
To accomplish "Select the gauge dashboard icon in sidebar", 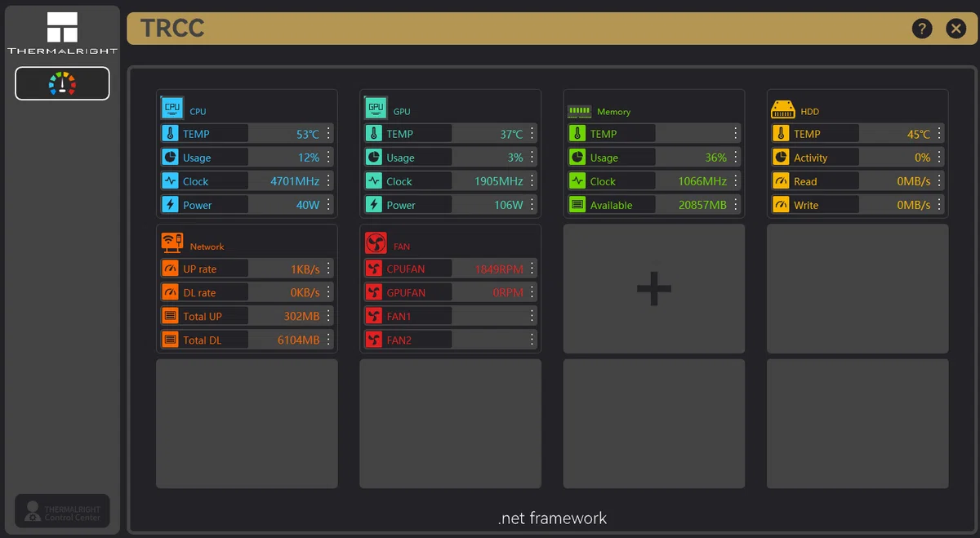I will [x=62, y=83].
